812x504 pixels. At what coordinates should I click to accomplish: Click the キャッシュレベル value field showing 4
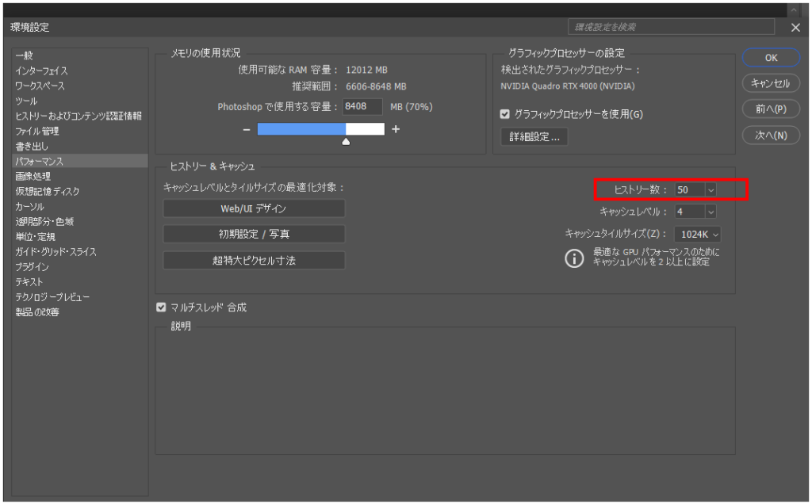pyautogui.click(x=690, y=212)
